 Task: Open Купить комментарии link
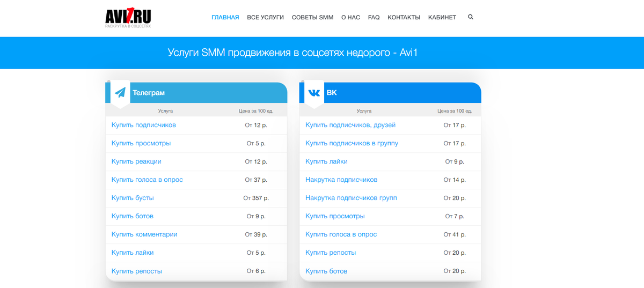click(144, 234)
